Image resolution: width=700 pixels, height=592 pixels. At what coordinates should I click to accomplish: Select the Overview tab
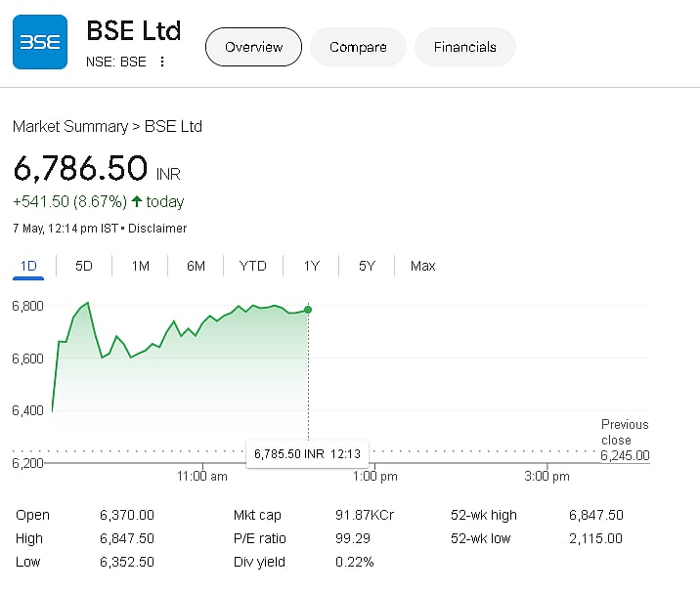(x=253, y=47)
